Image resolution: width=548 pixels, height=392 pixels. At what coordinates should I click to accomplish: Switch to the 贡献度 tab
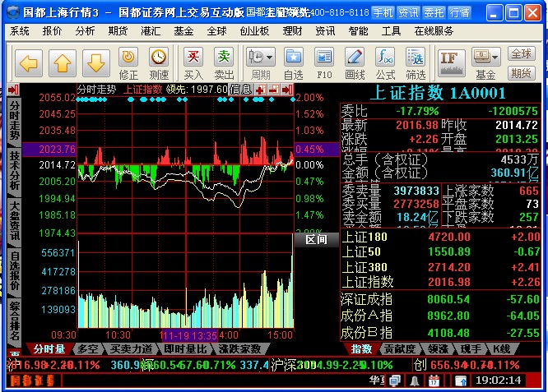[400, 348]
